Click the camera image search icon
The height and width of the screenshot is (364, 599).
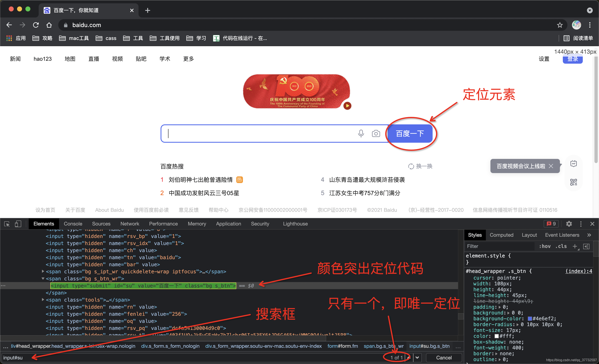click(376, 134)
